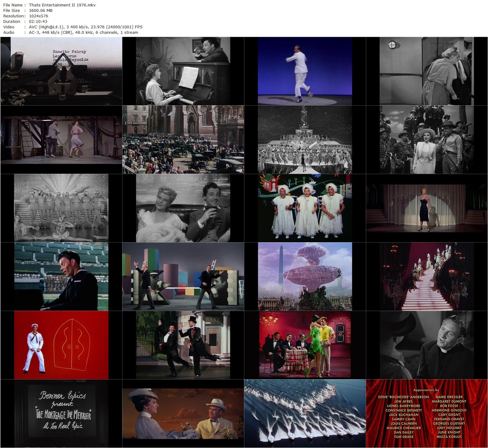Open the two performers on colorful blocks set
Screen dimensions: 488x448
[183, 277]
